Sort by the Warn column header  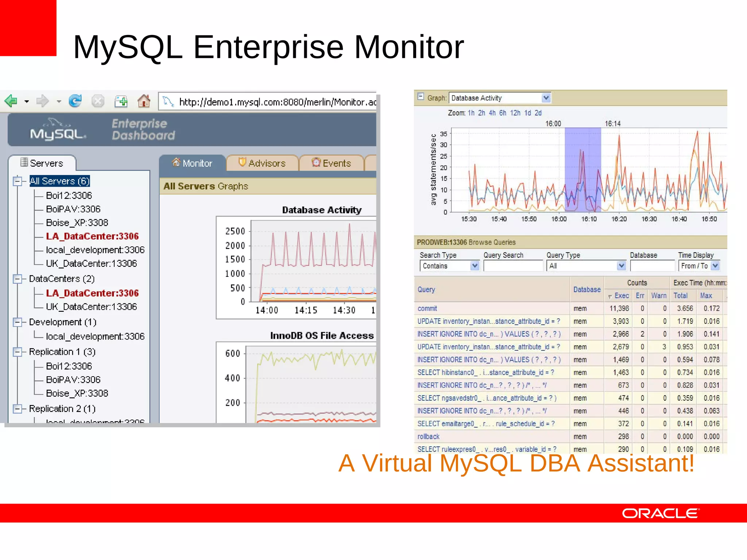coord(659,296)
